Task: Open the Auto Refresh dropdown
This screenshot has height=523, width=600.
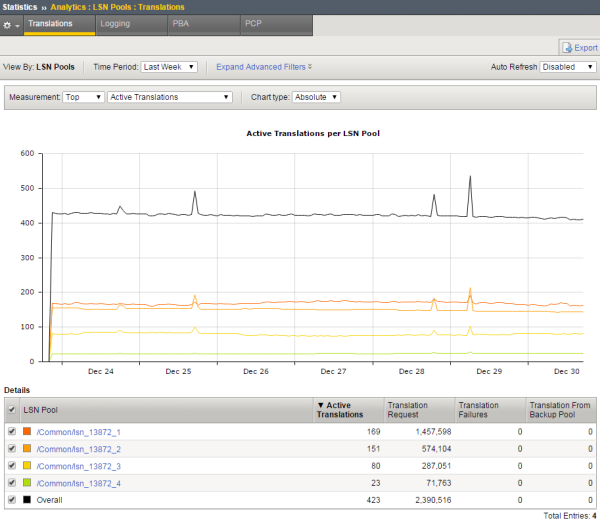Action: pos(568,67)
